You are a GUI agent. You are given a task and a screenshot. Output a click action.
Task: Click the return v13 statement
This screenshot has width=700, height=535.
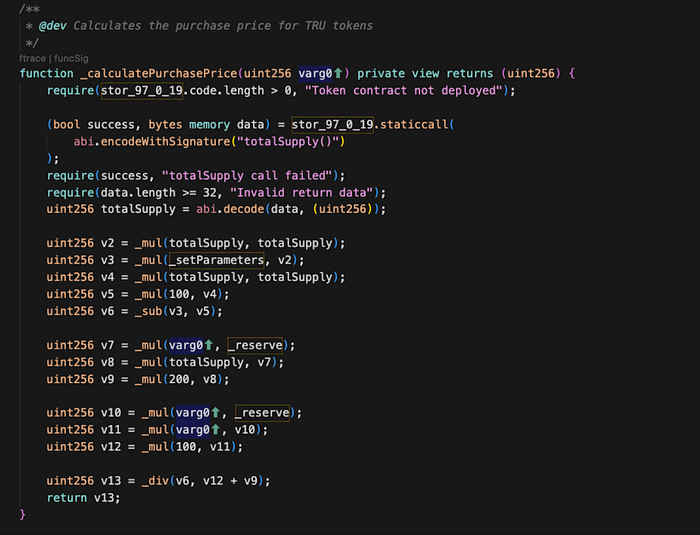coord(83,498)
